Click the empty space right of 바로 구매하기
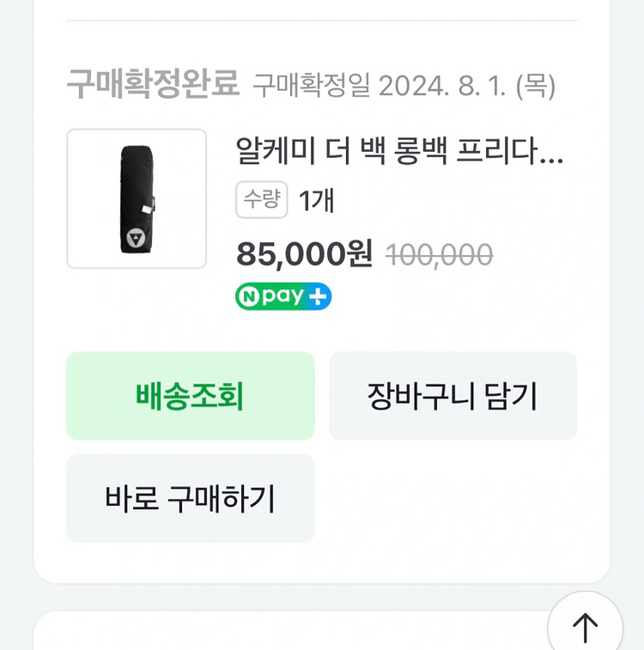644x650 pixels. click(x=453, y=498)
